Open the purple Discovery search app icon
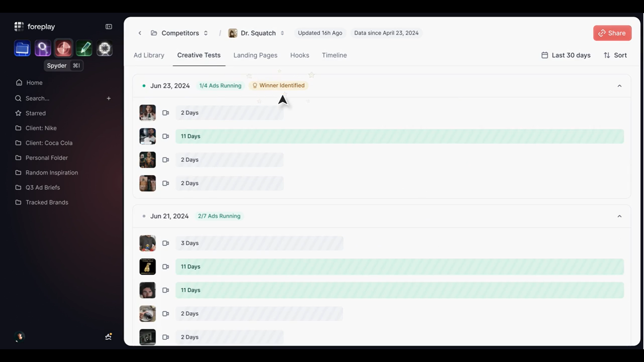 [43, 49]
